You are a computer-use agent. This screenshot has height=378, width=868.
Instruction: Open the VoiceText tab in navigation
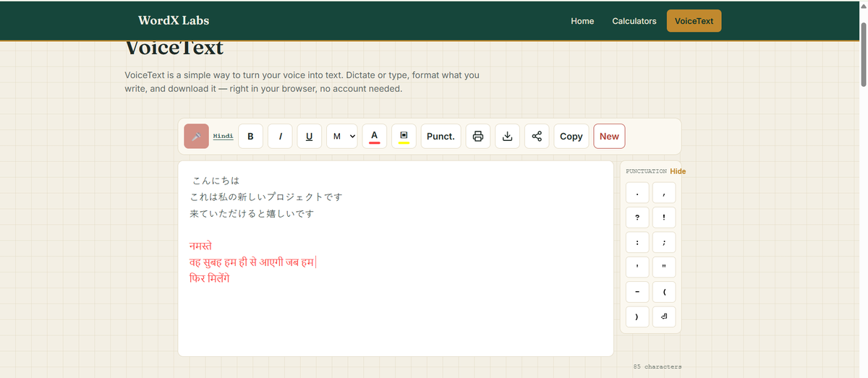pos(694,21)
